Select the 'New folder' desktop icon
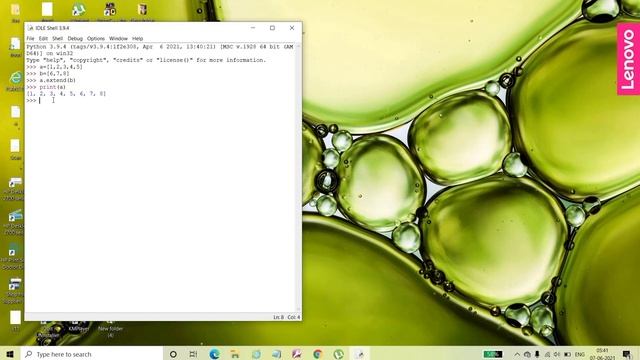This screenshot has height=360, width=640. click(x=110, y=330)
